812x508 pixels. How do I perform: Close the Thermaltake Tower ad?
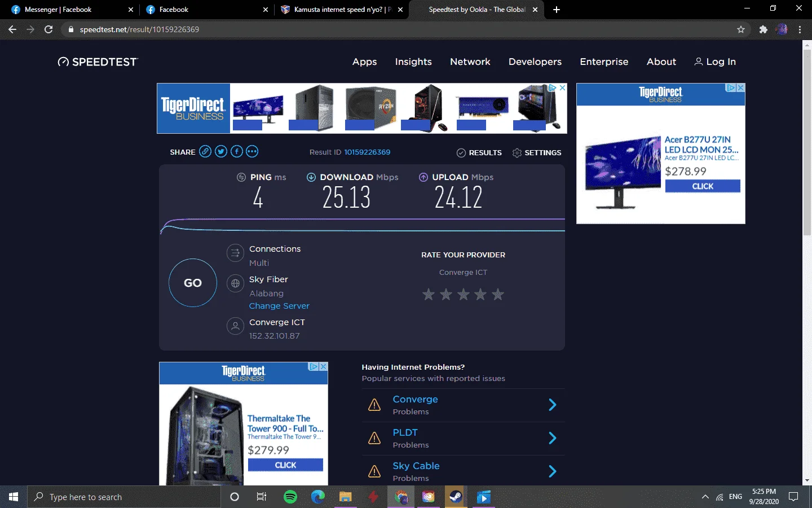[x=324, y=367]
